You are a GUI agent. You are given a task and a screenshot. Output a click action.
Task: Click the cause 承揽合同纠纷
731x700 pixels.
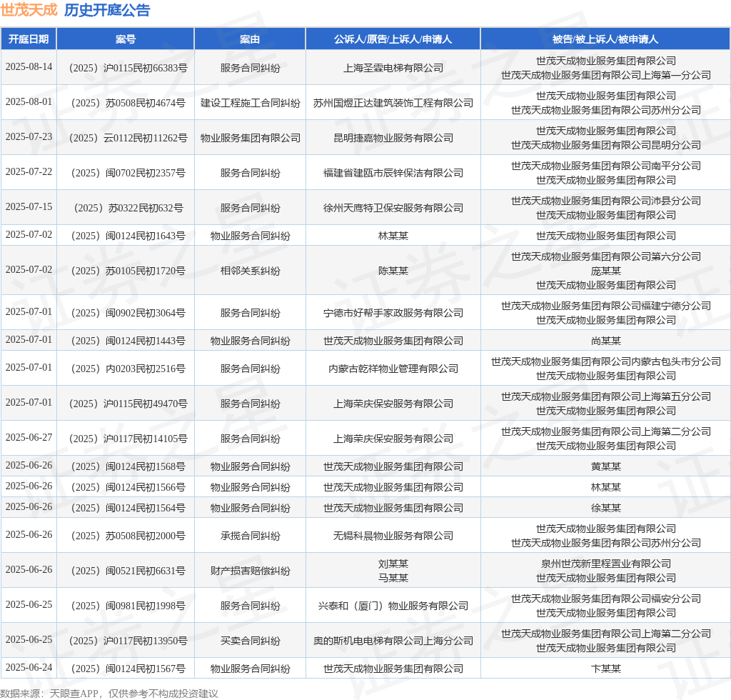point(250,536)
